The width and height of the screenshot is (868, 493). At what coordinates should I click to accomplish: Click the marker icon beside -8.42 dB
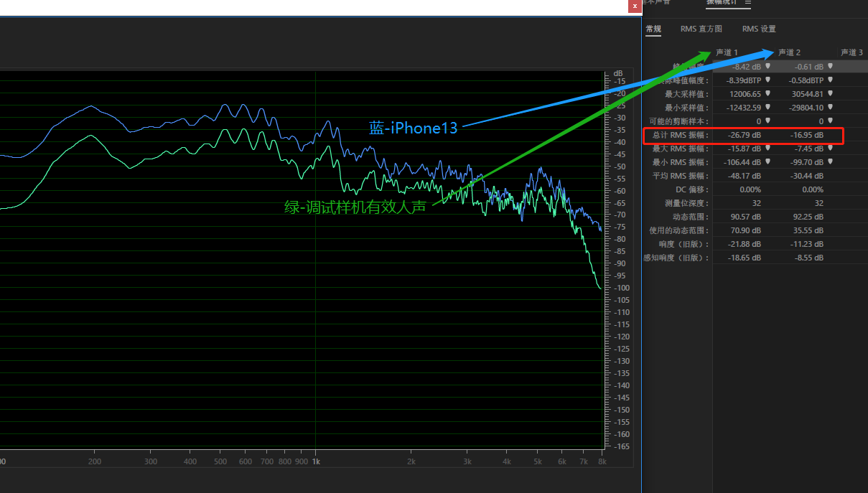(767, 67)
